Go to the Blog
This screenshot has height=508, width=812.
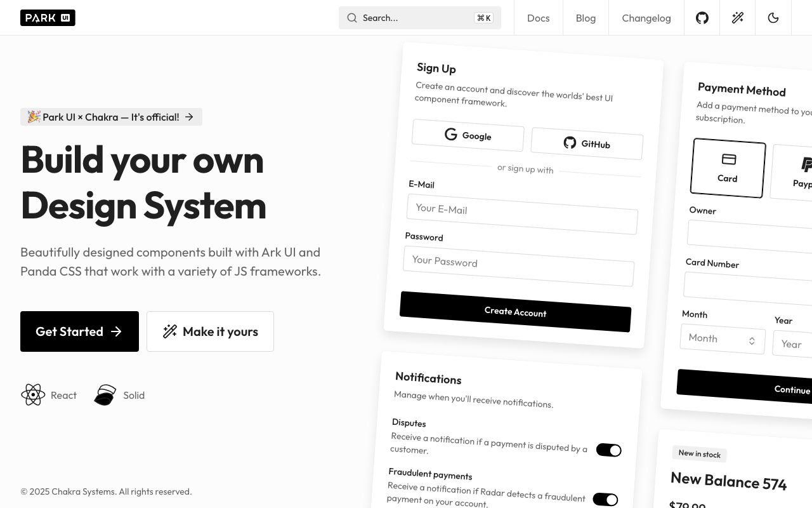(586, 18)
